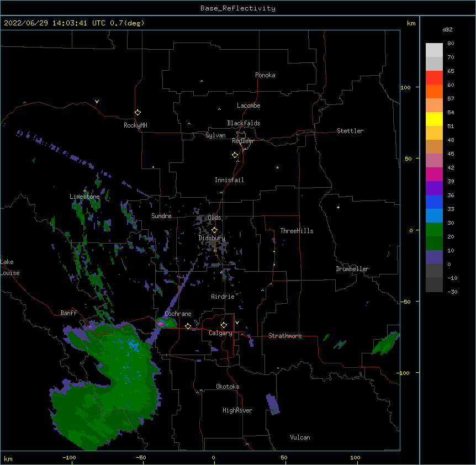Viewport: 476px width, 465px height.
Task: Select the 100 tick on right axis
Action: coord(405,88)
